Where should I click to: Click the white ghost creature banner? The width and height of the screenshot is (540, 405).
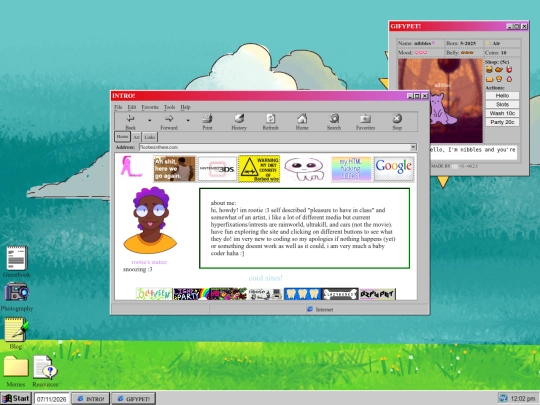click(305, 169)
